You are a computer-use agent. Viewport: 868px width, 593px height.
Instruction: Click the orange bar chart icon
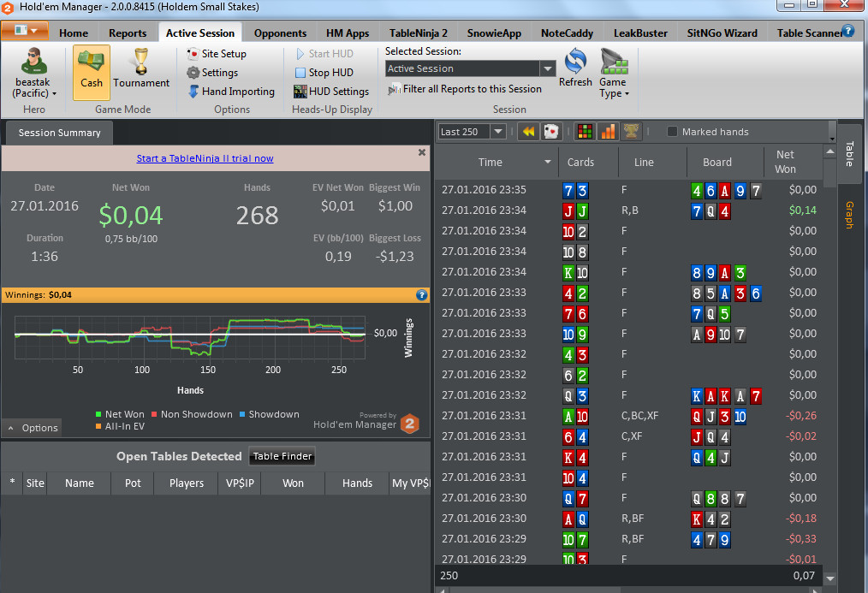(608, 132)
